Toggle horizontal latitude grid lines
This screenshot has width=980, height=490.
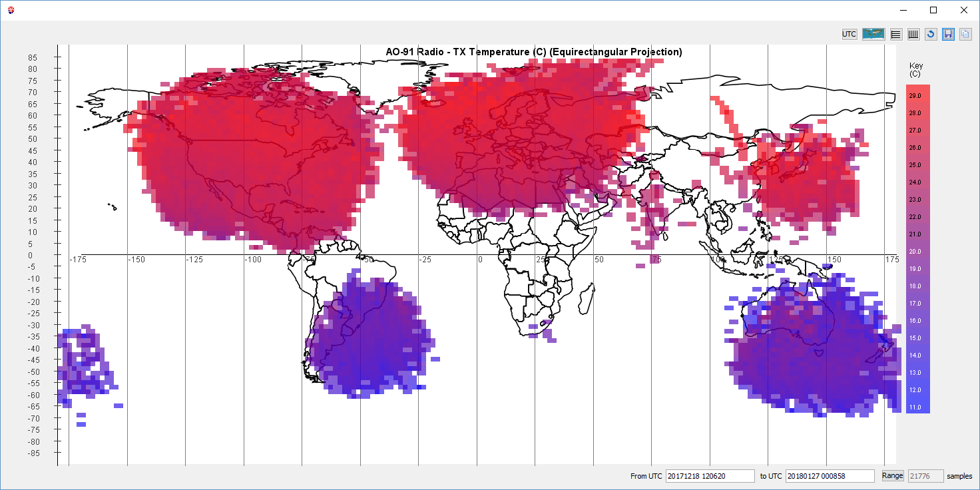click(896, 34)
